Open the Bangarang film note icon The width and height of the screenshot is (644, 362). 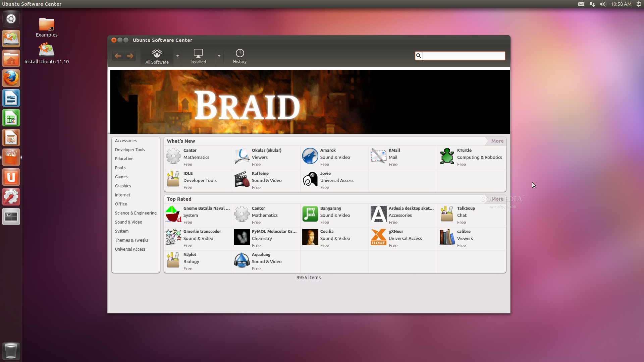point(310,214)
